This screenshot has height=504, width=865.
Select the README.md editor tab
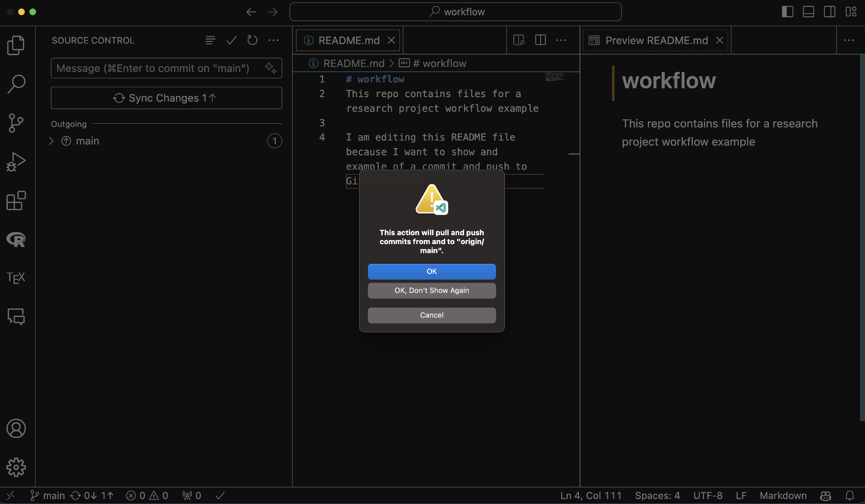[349, 40]
